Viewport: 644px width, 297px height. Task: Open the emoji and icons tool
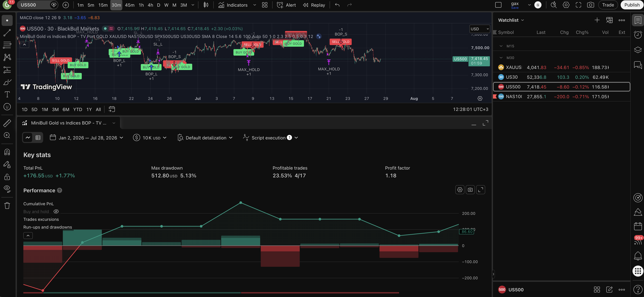(7, 107)
